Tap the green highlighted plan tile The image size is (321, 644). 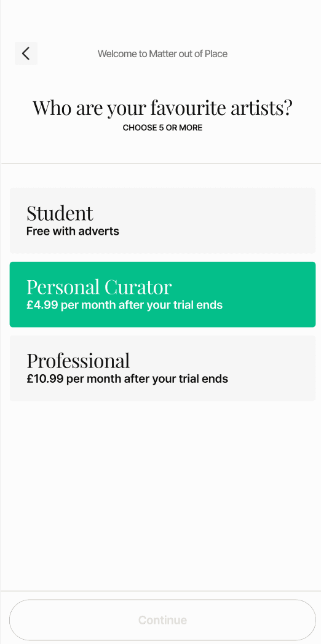click(162, 294)
